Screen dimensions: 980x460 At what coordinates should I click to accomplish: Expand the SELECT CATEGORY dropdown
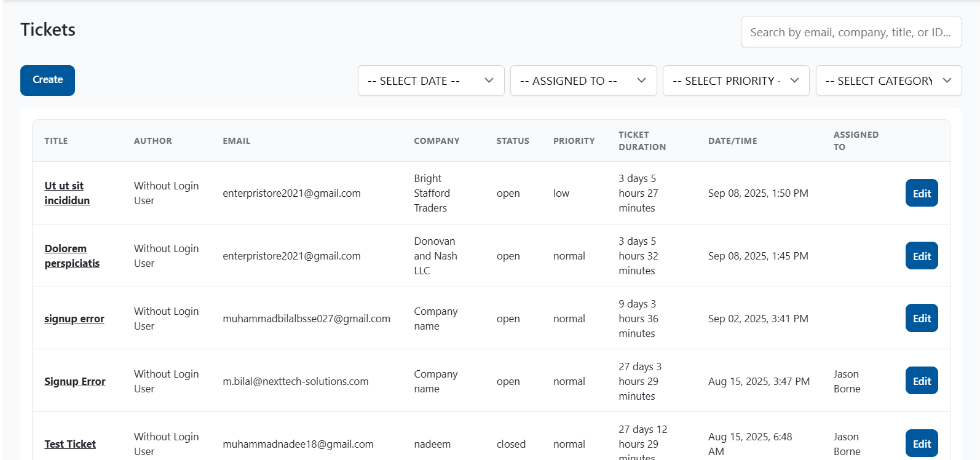[x=888, y=81]
